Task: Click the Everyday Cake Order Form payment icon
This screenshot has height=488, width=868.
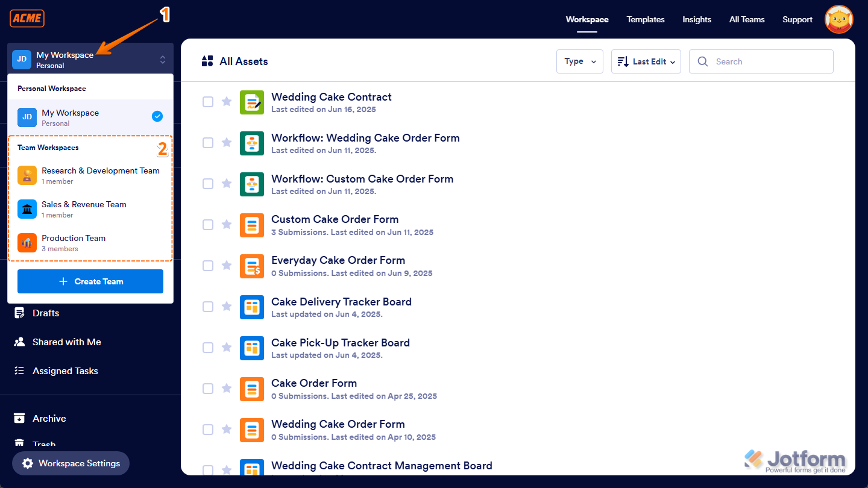Action: pos(252,266)
